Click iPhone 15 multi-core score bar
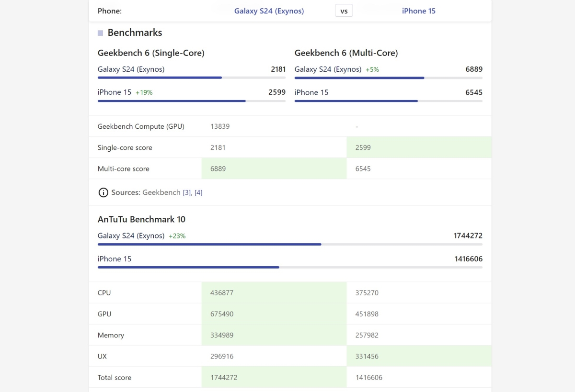This screenshot has height=392, width=575. pyautogui.click(x=389, y=101)
